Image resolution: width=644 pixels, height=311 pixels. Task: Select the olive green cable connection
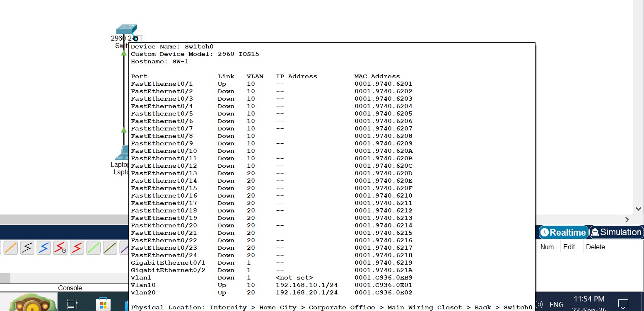[x=110, y=248]
